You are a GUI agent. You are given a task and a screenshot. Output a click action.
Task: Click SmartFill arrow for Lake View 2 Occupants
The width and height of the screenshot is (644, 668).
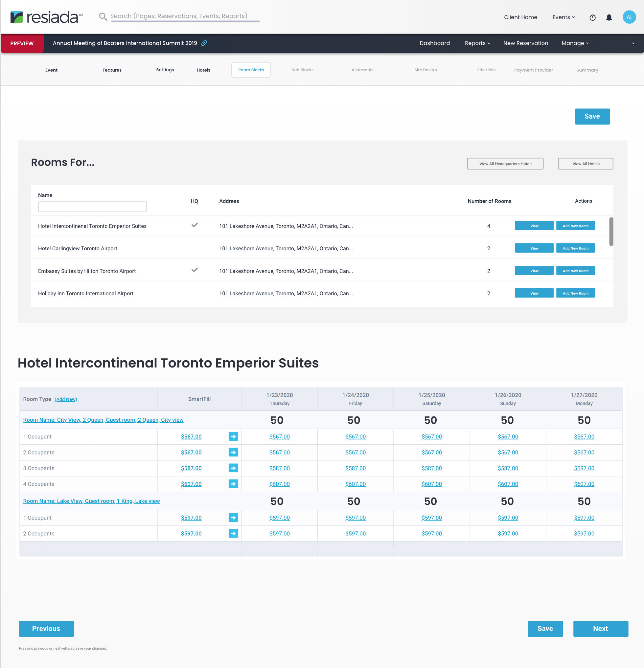pos(233,533)
